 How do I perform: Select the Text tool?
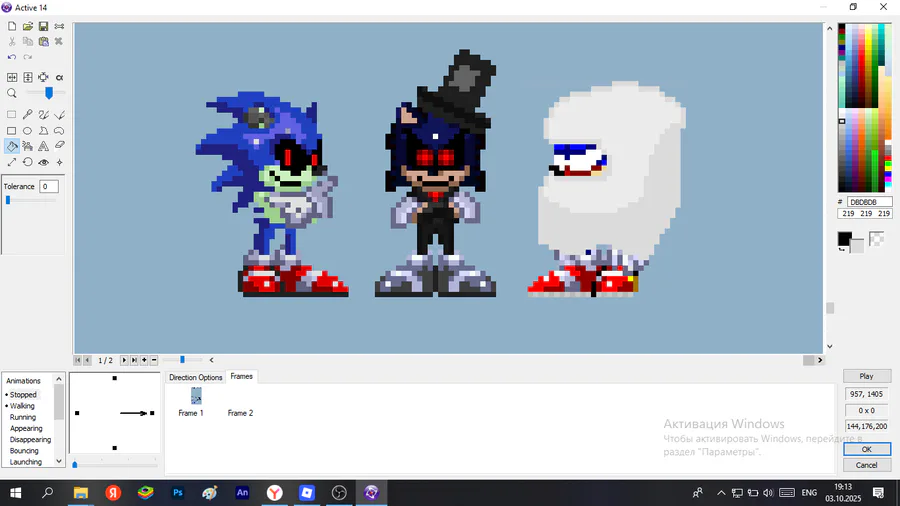pos(44,146)
